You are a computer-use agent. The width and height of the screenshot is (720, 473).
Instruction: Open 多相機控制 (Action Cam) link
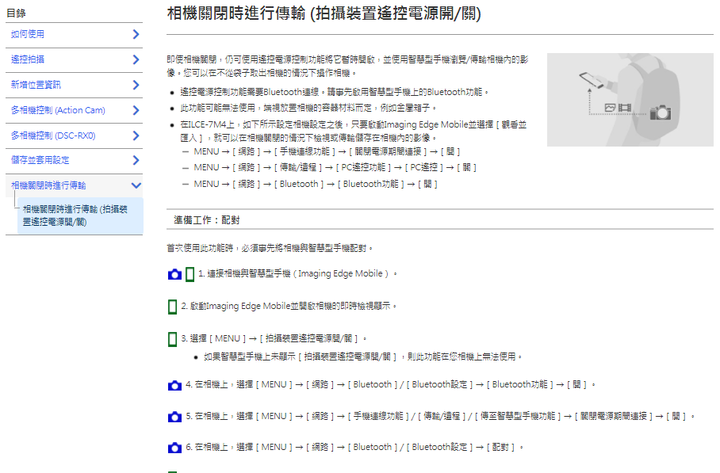(58, 110)
